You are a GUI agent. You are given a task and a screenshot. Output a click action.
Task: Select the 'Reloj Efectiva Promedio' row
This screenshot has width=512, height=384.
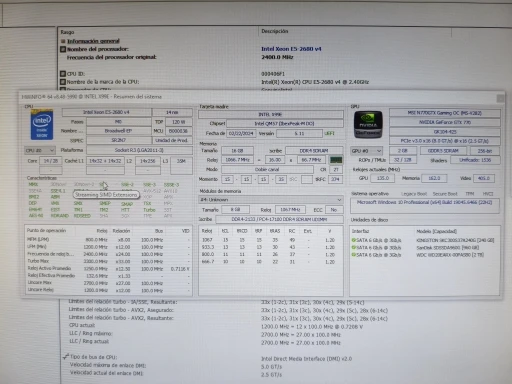109,276
